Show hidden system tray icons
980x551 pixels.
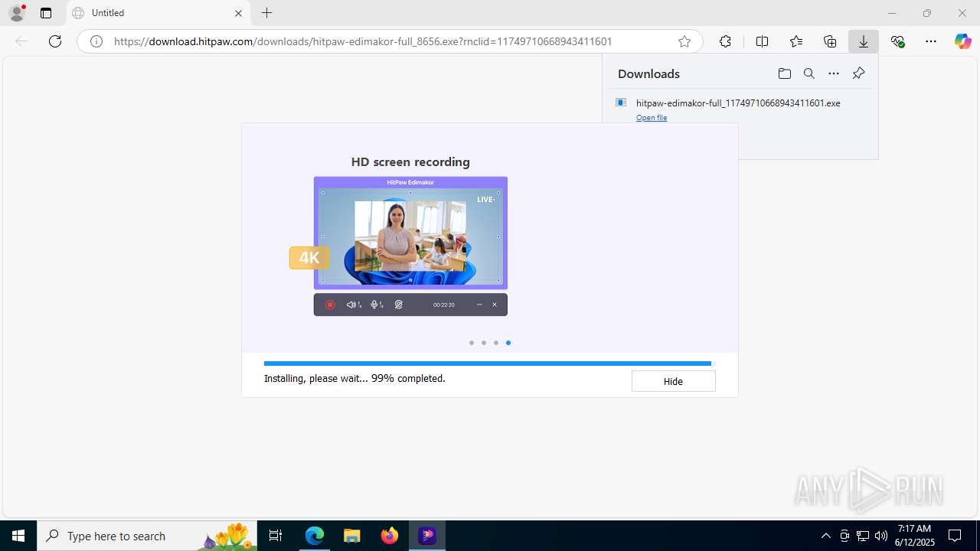[x=825, y=536]
